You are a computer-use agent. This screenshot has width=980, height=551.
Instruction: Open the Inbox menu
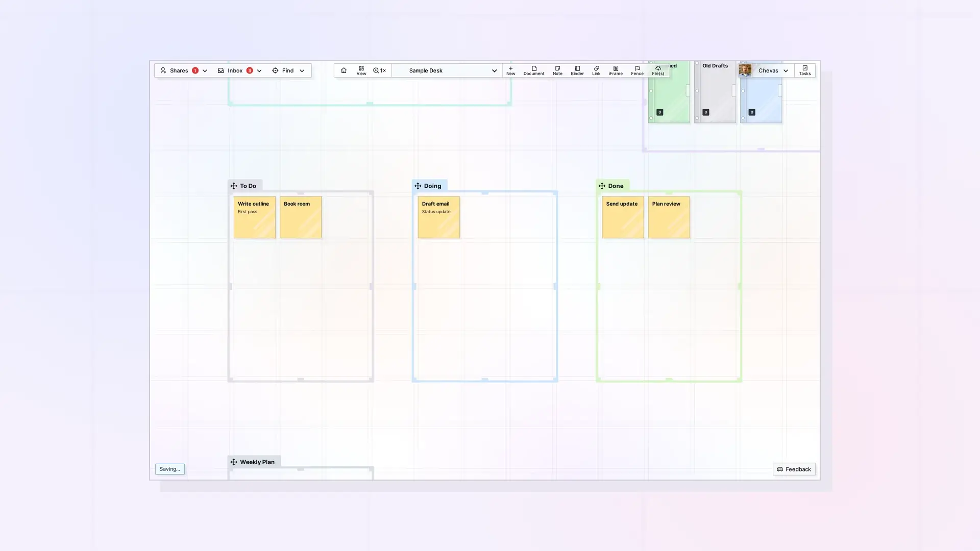(235, 70)
